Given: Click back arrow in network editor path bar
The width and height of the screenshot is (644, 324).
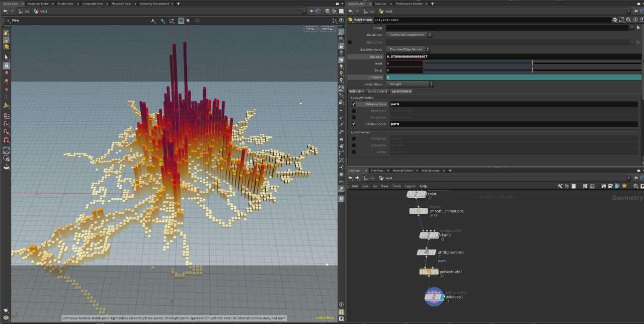Looking at the screenshot, I should [351, 178].
